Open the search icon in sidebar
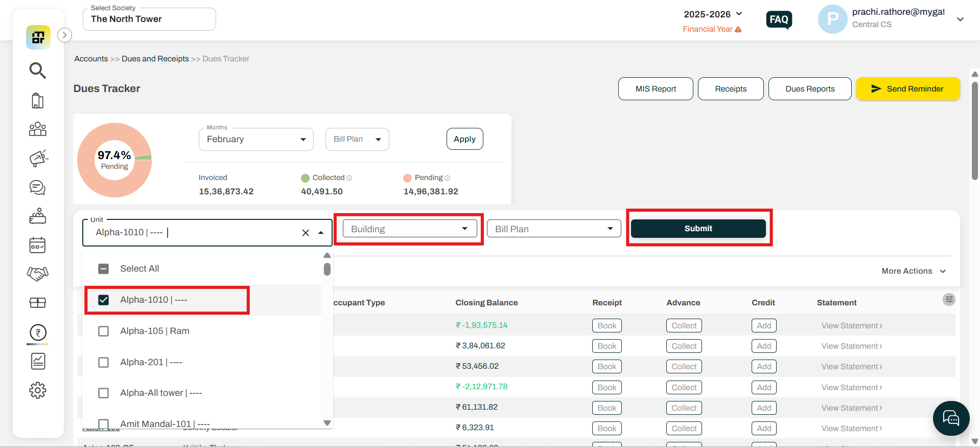The width and height of the screenshot is (980, 447). (x=38, y=71)
